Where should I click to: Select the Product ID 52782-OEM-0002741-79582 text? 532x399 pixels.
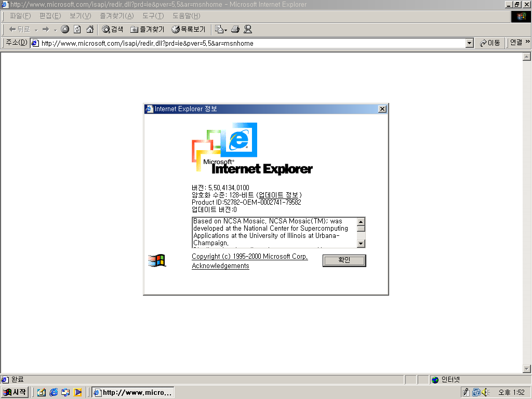click(x=262, y=202)
